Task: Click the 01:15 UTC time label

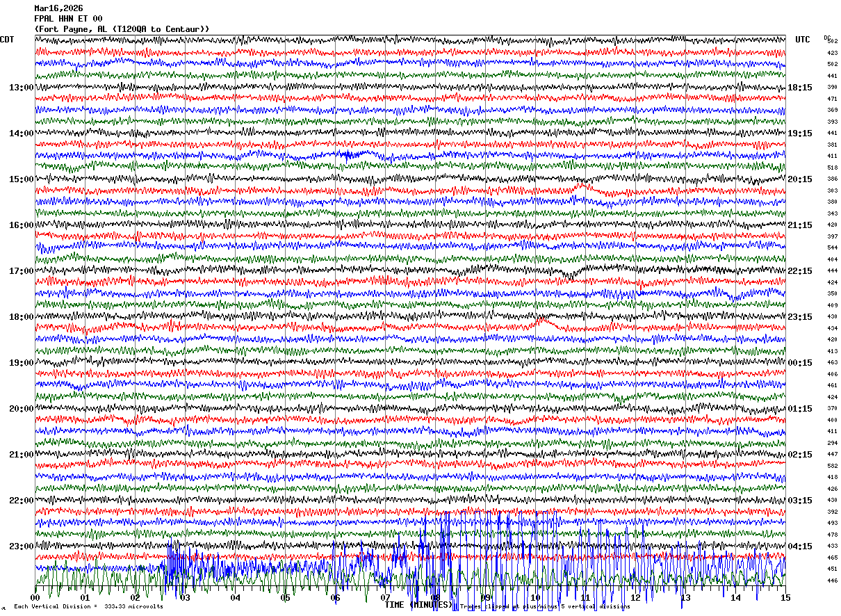Action: tap(800, 409)
